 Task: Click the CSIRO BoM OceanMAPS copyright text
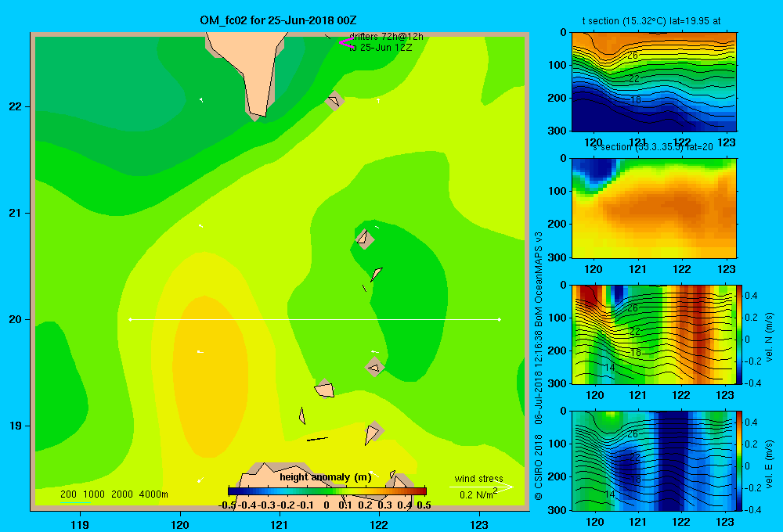pyautogui.click(x=538, y=366)
